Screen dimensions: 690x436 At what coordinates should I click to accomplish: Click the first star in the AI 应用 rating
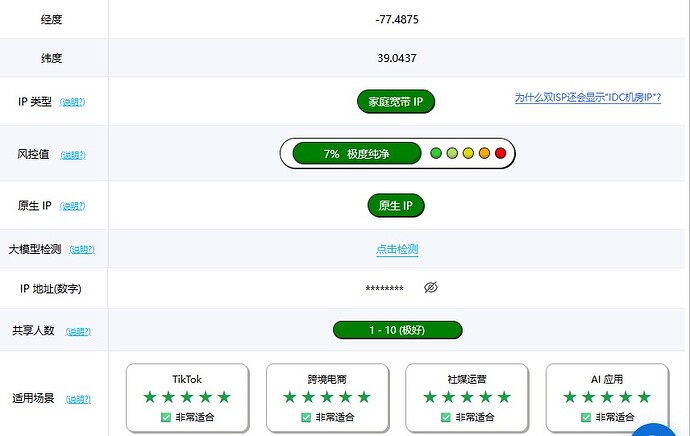pos(570,397)
